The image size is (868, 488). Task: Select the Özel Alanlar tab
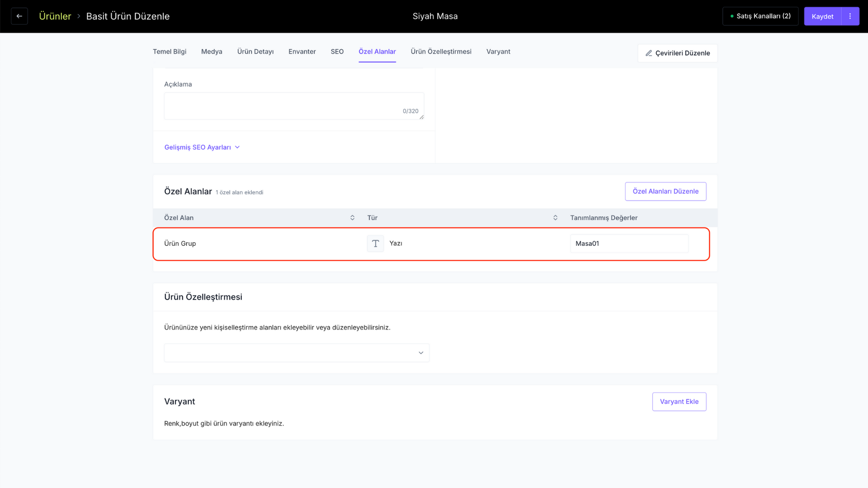377,52
